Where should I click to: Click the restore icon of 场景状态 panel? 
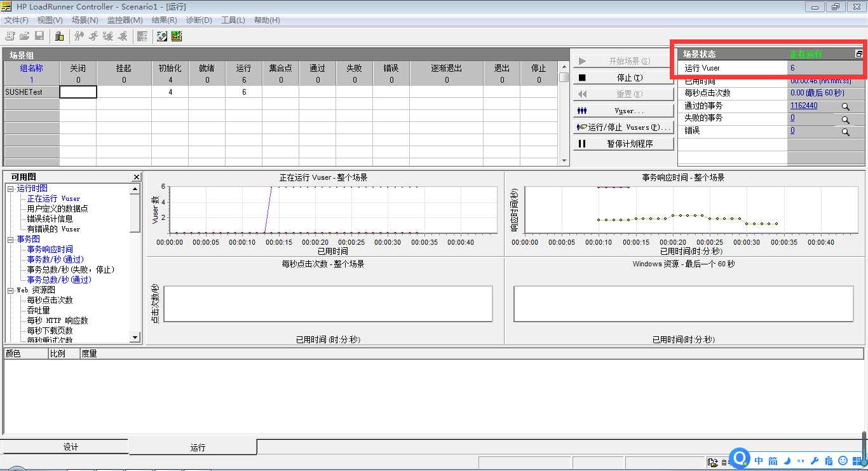click(x=859, y=54)
